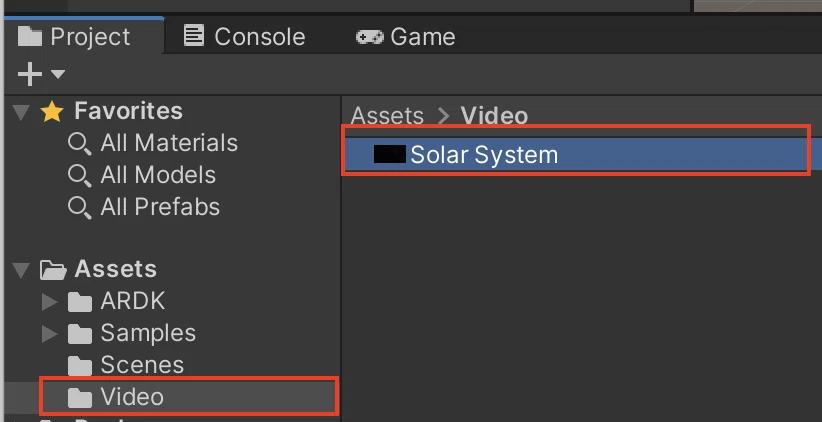Switch to the Game tab
The height and width of the screenshot is (422, 822).
click(x=406, y=37)
